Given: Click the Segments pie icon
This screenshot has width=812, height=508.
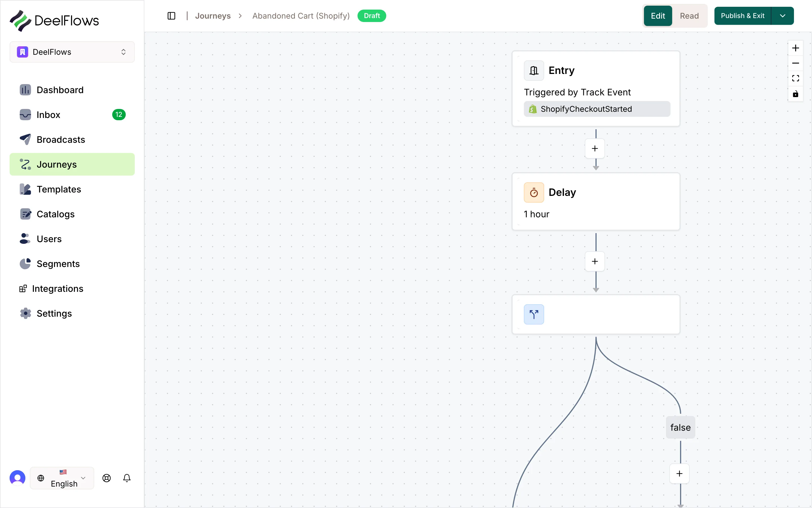Looking at the screenshot, I should [x=25, y=264].
